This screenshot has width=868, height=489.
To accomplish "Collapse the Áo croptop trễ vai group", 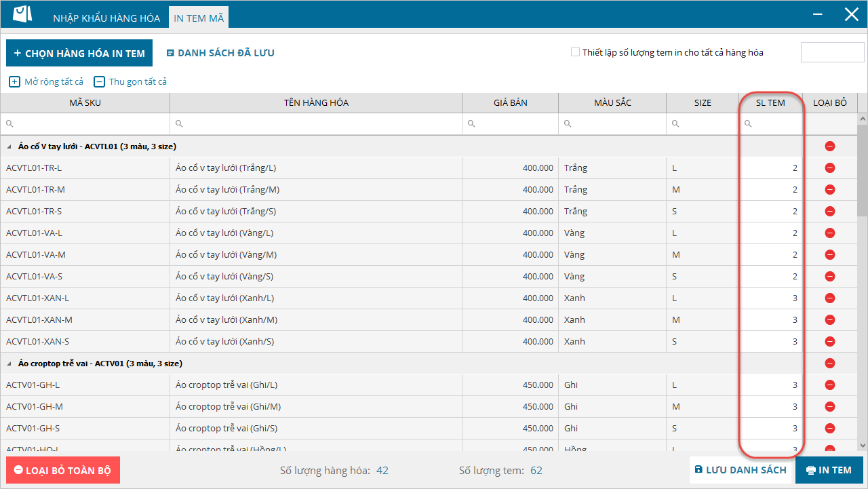I will pos(9,364).
